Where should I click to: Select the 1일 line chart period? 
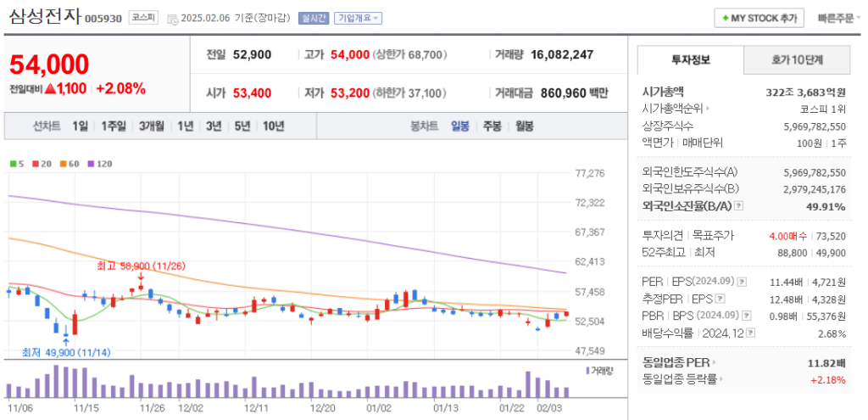81,126
